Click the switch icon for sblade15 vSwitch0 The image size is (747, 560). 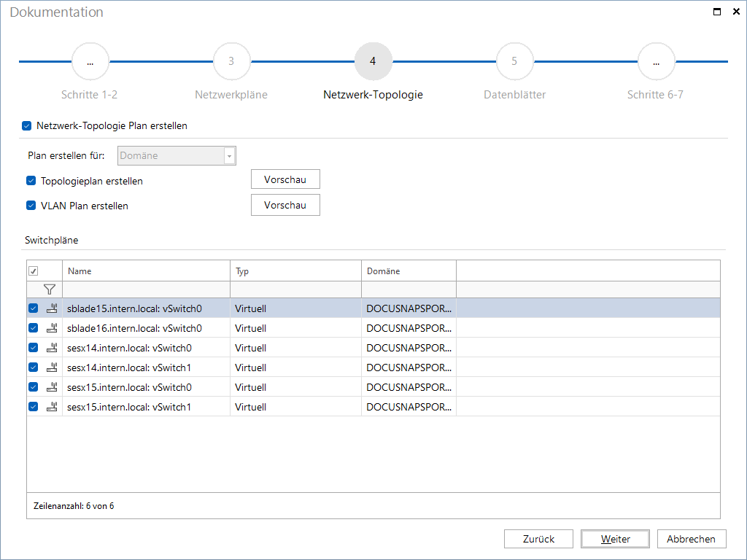[52, 308]
